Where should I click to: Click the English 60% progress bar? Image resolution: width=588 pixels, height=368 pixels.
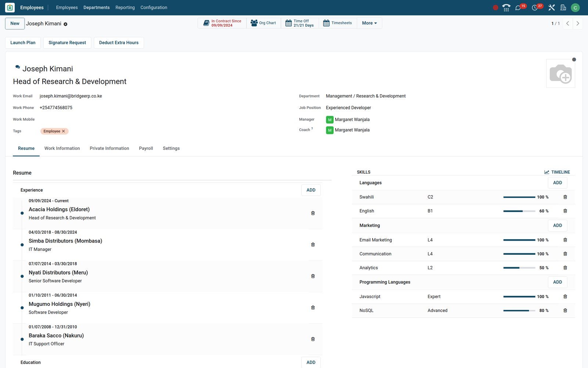(x=519, y=211)
